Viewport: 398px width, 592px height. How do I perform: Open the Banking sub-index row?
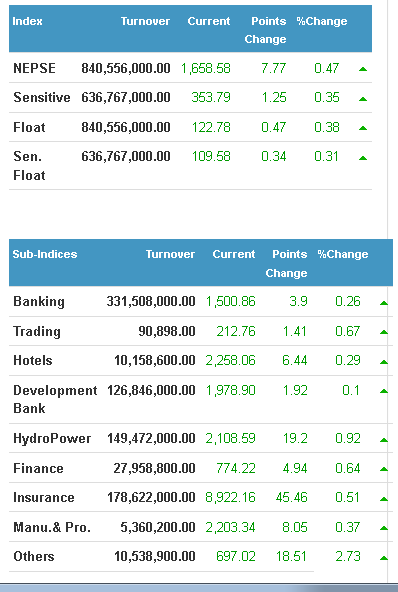(x=201, y=301)
